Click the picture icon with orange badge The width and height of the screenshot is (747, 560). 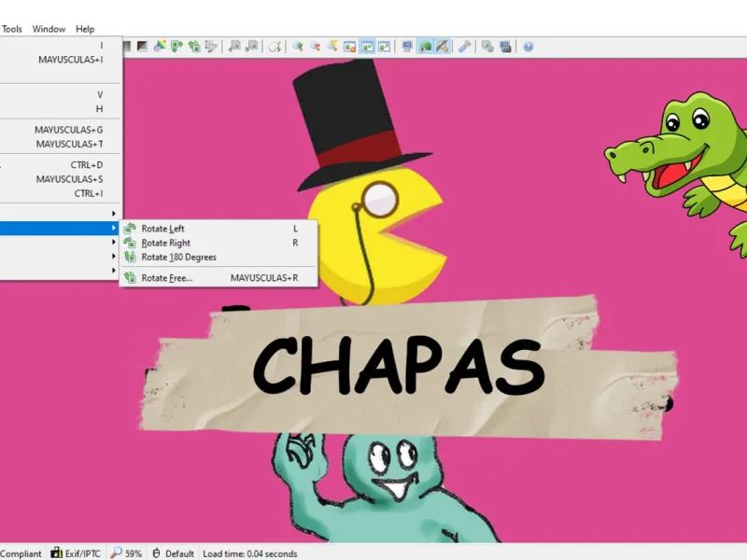tap(349, 46)
